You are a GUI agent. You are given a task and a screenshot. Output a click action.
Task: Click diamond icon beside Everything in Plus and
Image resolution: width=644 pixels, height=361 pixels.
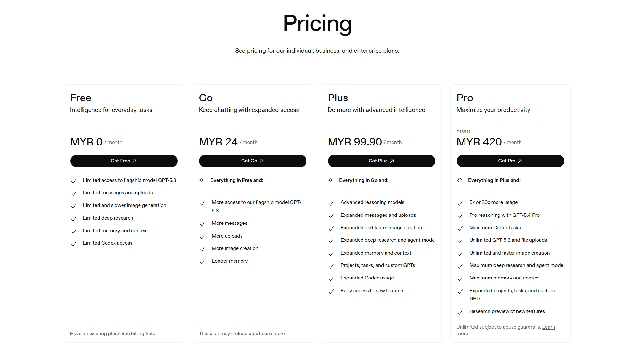(x=459, y=180)
